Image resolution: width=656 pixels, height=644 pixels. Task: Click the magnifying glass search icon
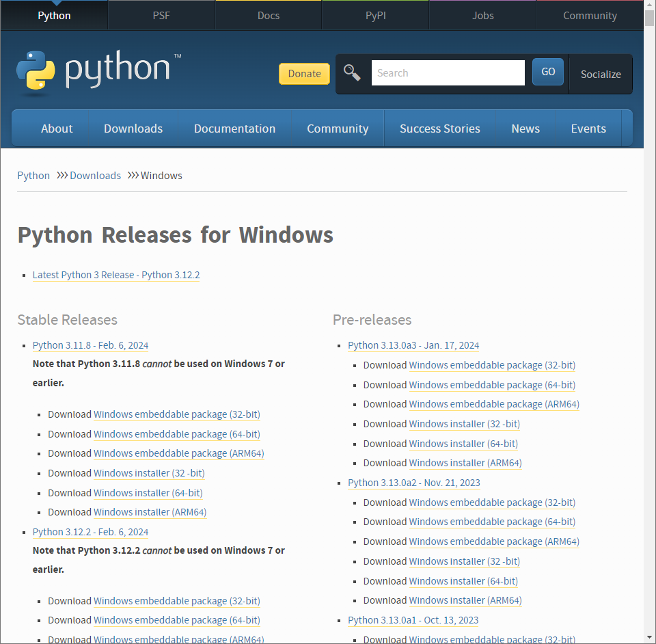[x=352, y=73]
